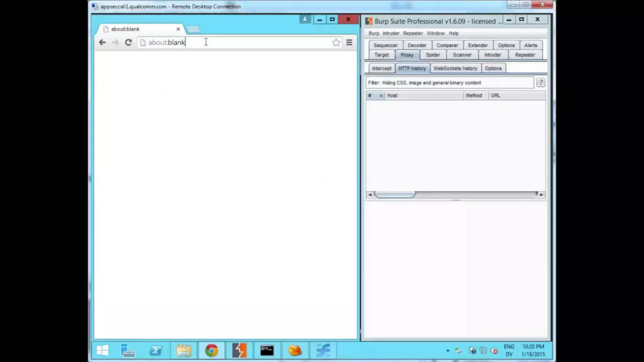
Task: Switch to the Intercept sub-tab
Action: click(381, 69)
